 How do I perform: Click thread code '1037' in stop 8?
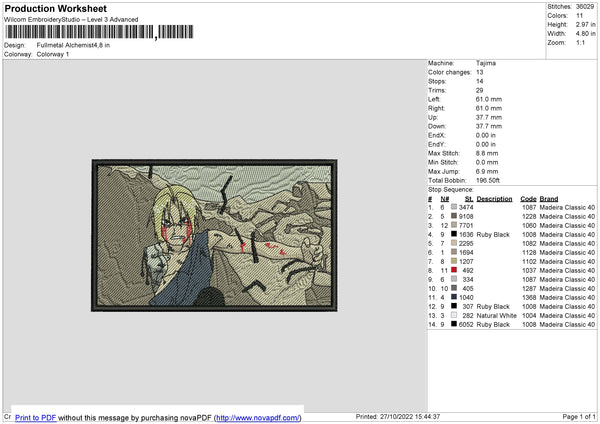point(529,270)
